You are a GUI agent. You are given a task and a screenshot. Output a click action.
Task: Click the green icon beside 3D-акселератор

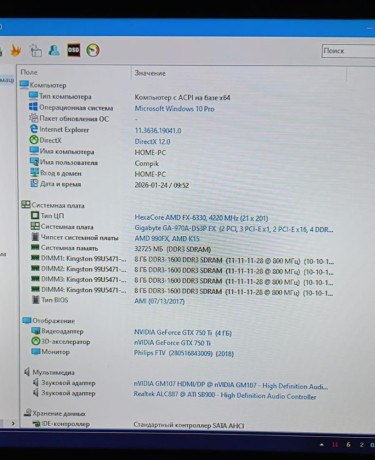36,341
